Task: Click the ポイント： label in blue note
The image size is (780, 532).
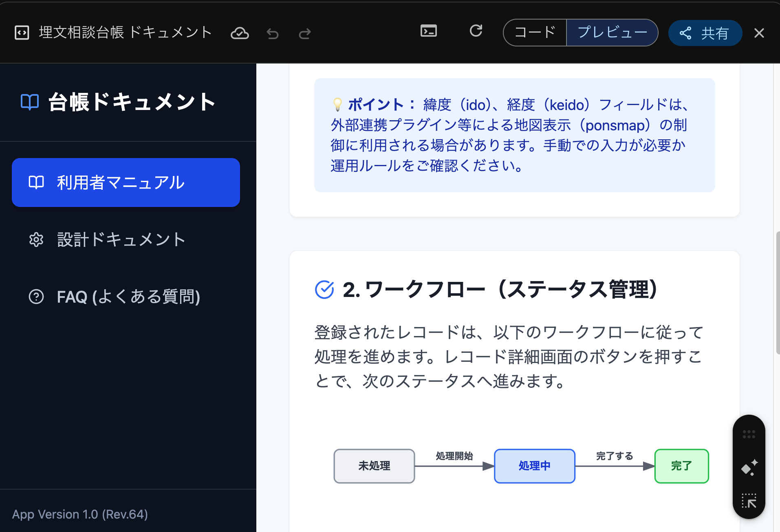Action: [x=382, y=105]
